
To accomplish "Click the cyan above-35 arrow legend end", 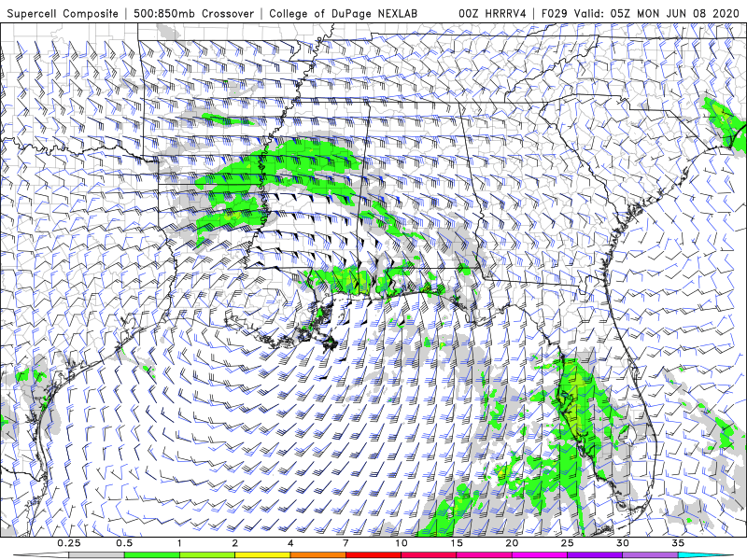I will tap(705, 555).
